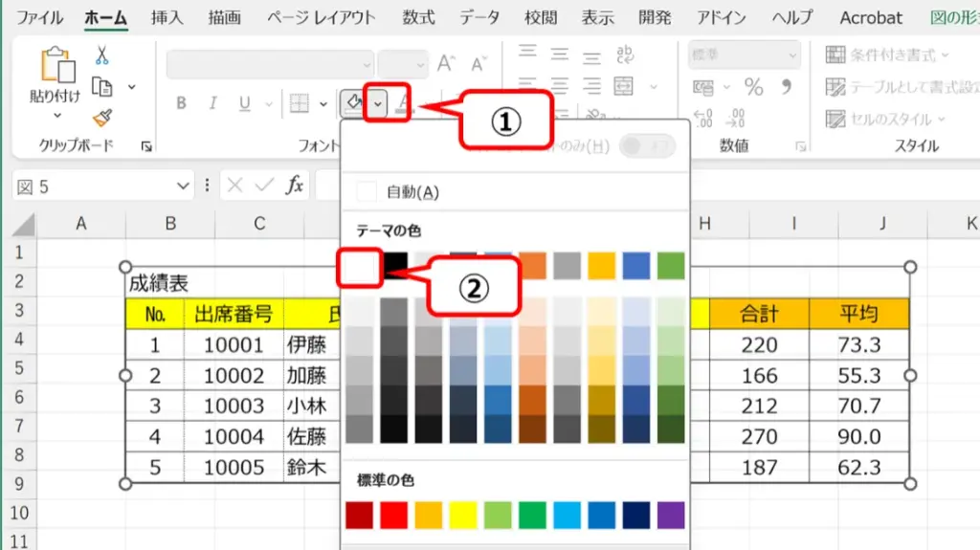Toggle Bold formatting
This screenshot has width=980, height=550.
[x=181, y=103]
